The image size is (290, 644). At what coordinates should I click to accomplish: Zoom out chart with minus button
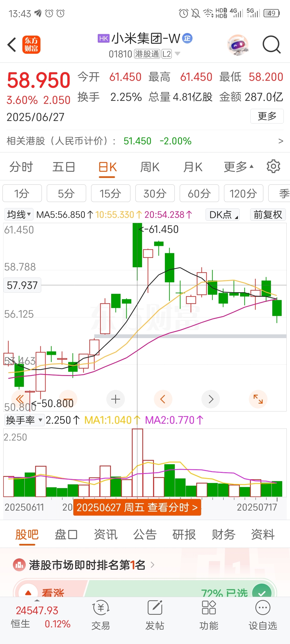(68, 399)
